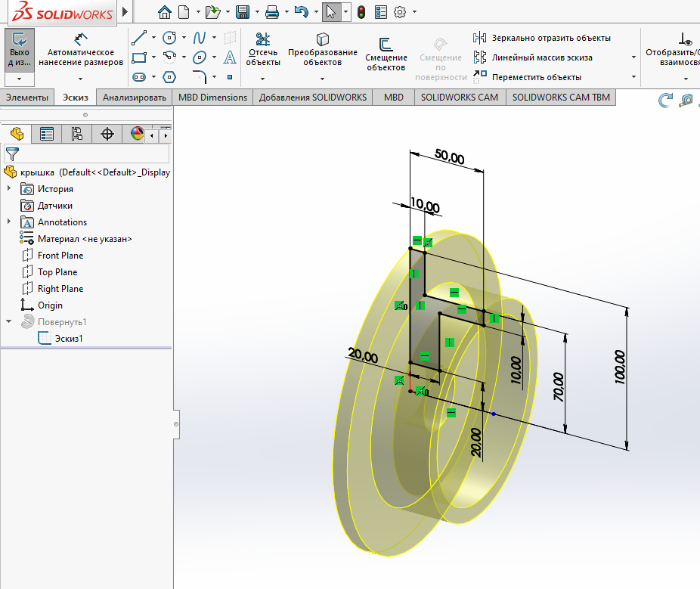
Task: Open the ConfigurationManager panel tab
Action: (x=77, y=134)
